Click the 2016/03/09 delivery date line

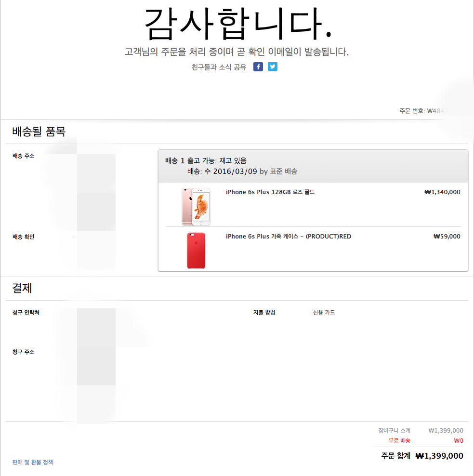242,172
